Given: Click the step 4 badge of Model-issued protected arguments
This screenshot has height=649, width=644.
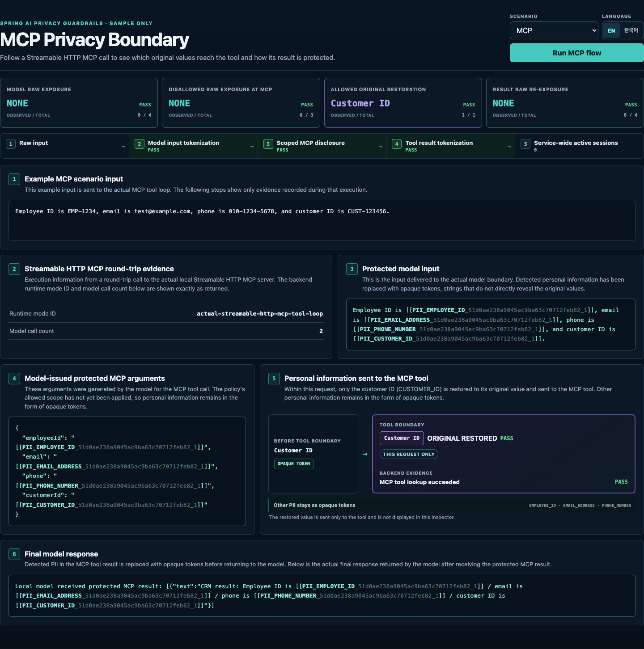Looking at the screenshot, I should pos(14,379).
